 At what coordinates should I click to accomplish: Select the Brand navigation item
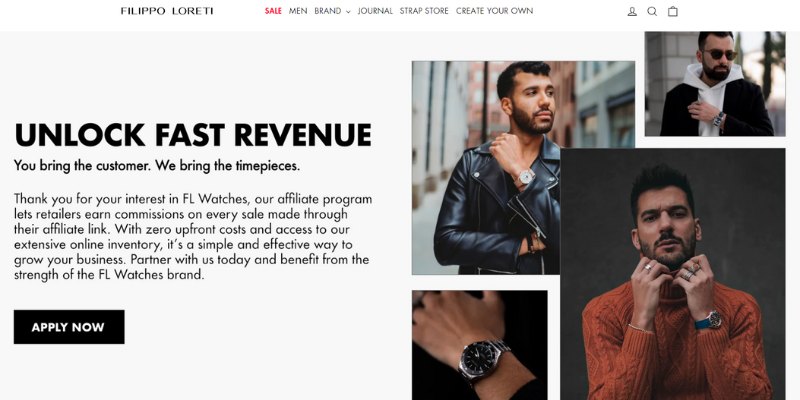328,11
